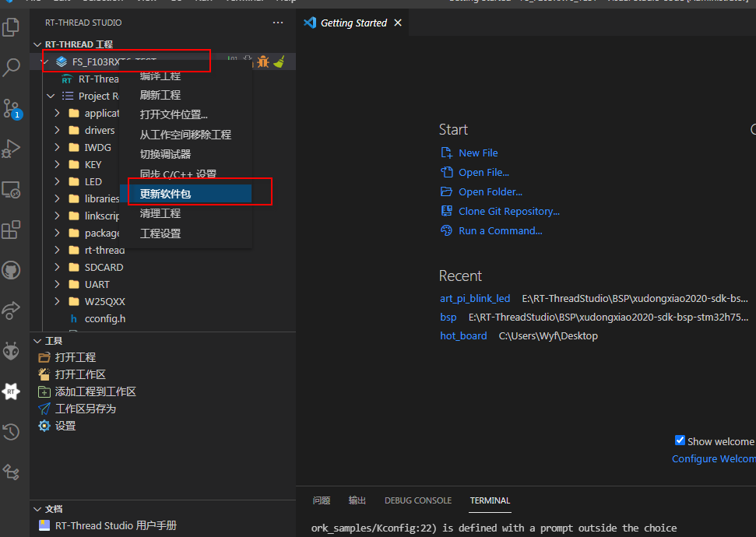Open 设置 gear in the 工具 panel
The width and height of the screenshot is (756, 537).
(44, 425)
